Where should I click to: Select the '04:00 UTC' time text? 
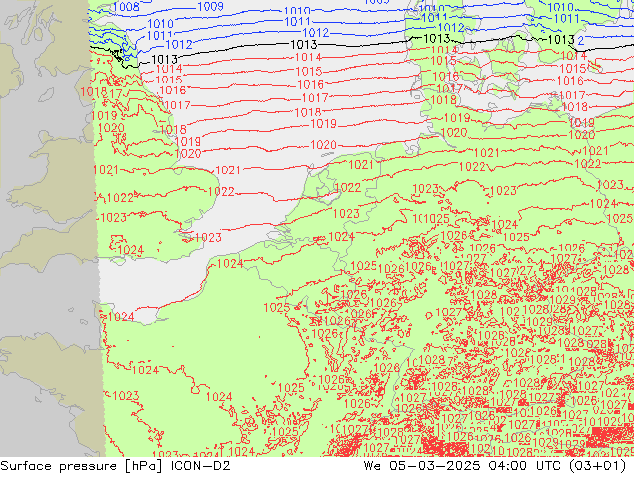(524, 466)
